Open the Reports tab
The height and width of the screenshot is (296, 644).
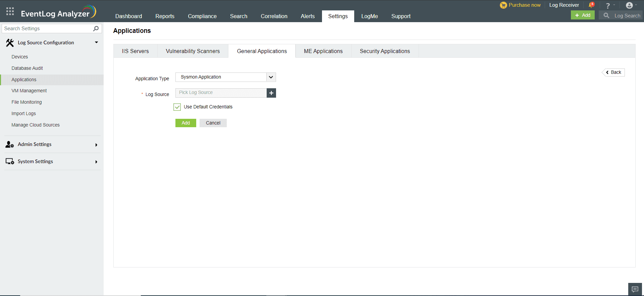click(165, 16)
